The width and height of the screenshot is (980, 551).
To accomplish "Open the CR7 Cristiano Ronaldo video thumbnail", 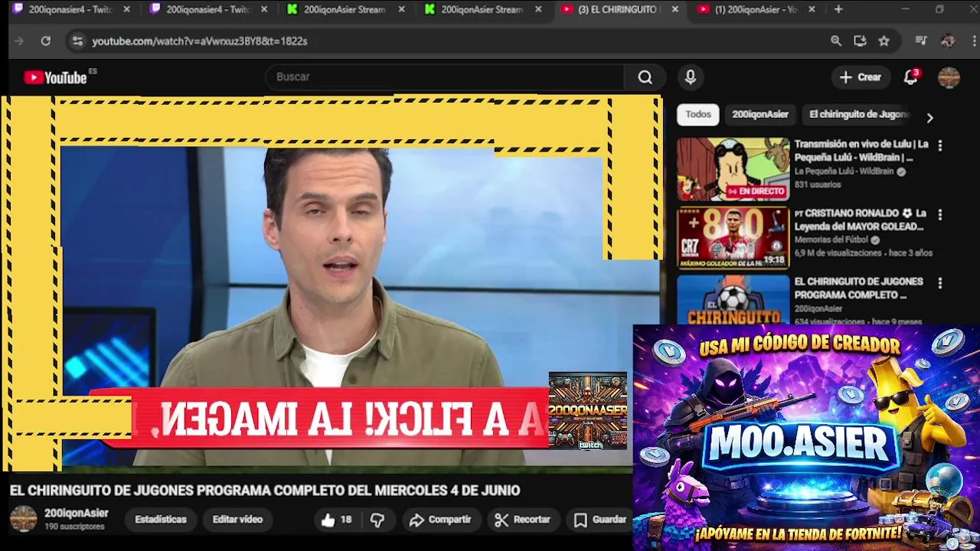I will 733,238.
